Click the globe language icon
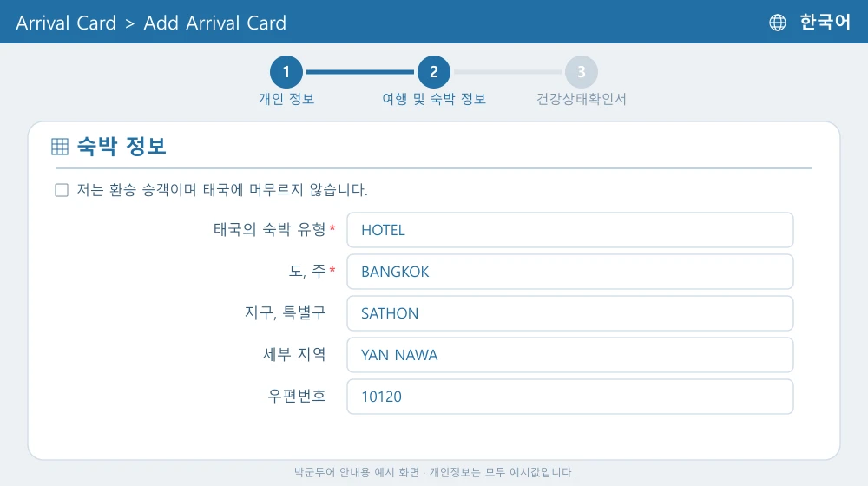Viewport: 868px width, 486px height. tap(777, 23)
